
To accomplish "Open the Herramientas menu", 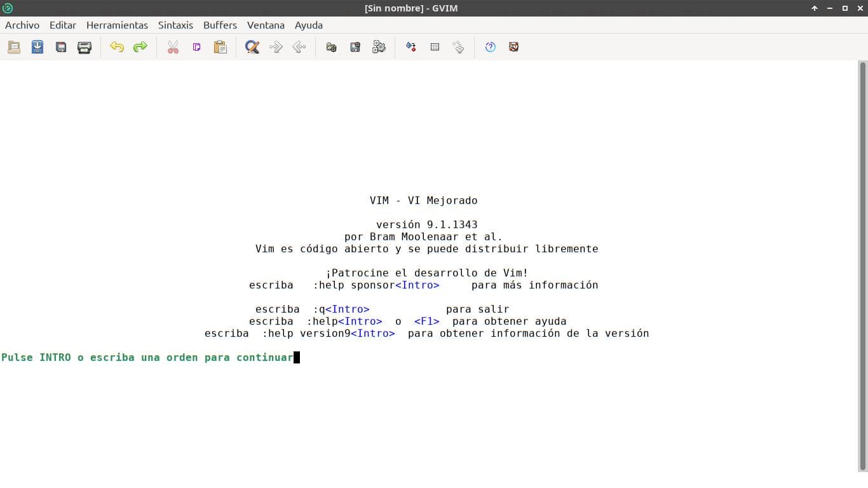I will tap(117, 25).
